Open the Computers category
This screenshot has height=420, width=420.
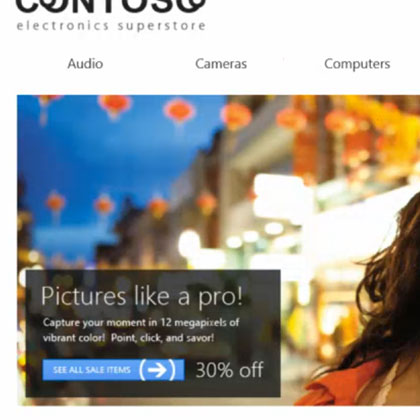(x=357, y=64)
